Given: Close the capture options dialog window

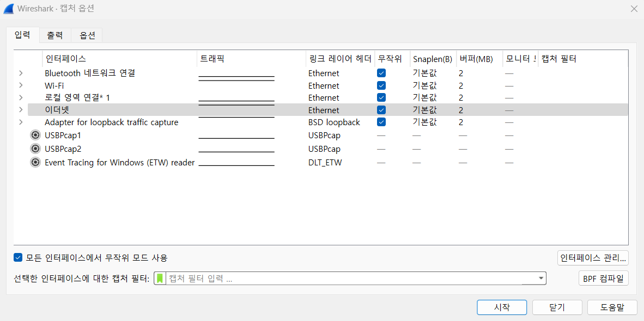Looking at the screenshot, I should click(x=634, y=9).
